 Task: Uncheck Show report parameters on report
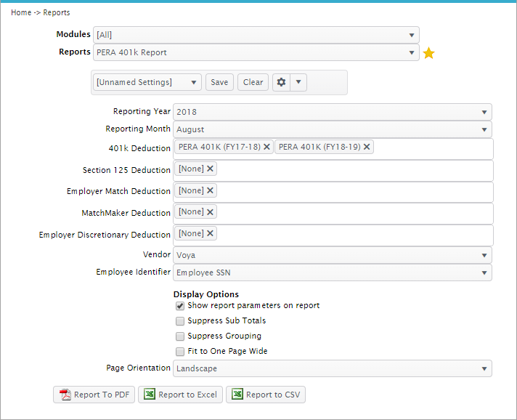tap(180, 306)
